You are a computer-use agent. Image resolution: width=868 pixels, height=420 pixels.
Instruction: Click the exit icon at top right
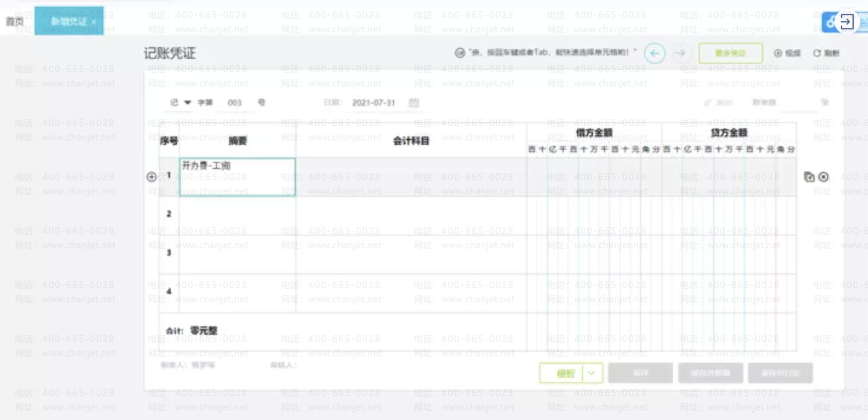(x=847, y=22)
